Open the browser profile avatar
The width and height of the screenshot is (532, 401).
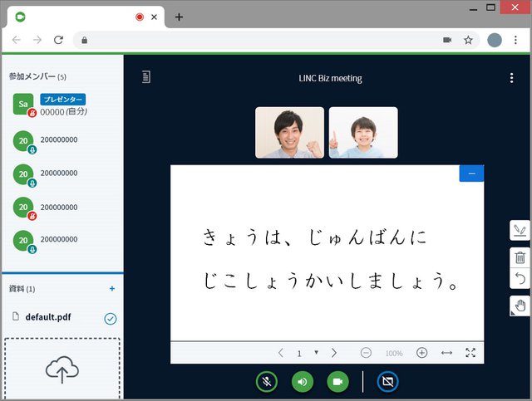click(495, 40)
